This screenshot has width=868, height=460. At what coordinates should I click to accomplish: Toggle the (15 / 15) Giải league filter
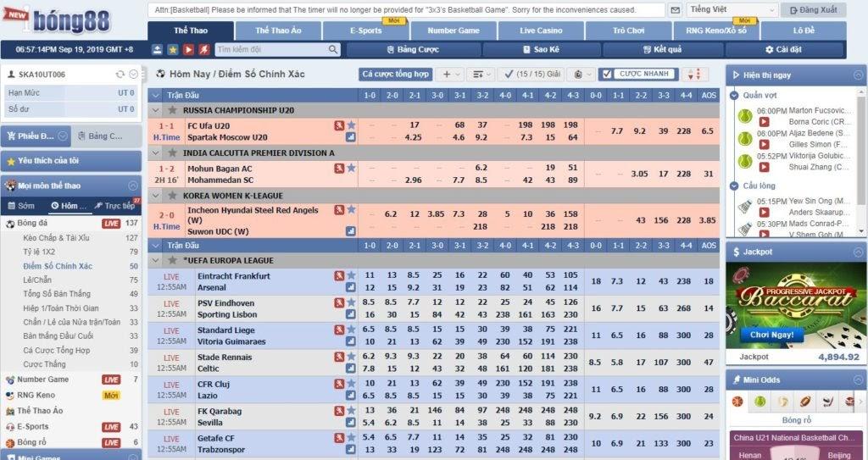click(x=531, y=74)
